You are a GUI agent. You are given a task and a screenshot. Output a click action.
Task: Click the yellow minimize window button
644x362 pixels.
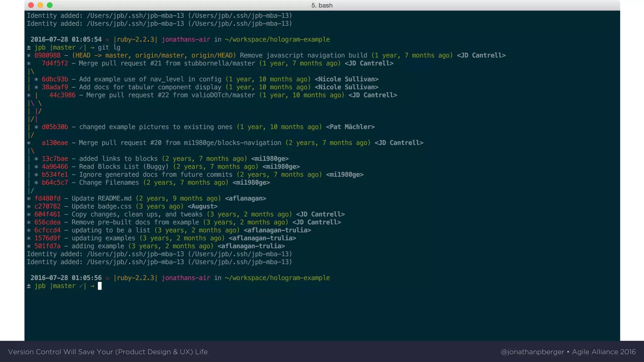pos(40,5)
